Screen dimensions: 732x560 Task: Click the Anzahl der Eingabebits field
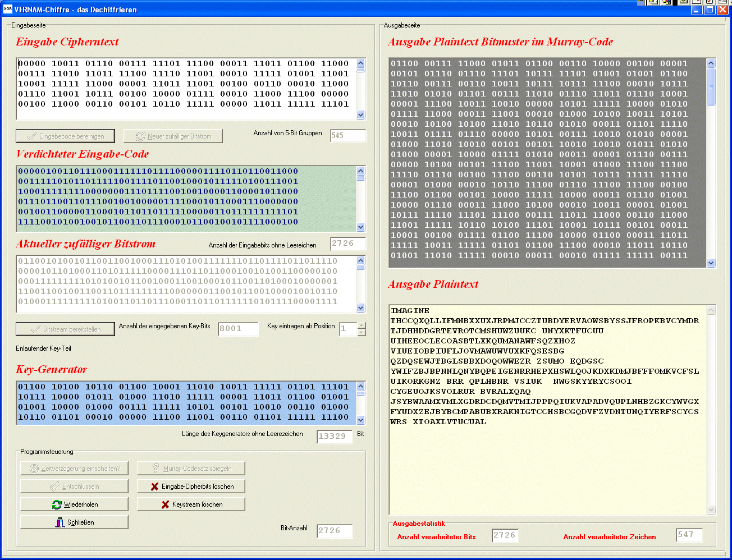pyautogui.click(x=348, y=244)
